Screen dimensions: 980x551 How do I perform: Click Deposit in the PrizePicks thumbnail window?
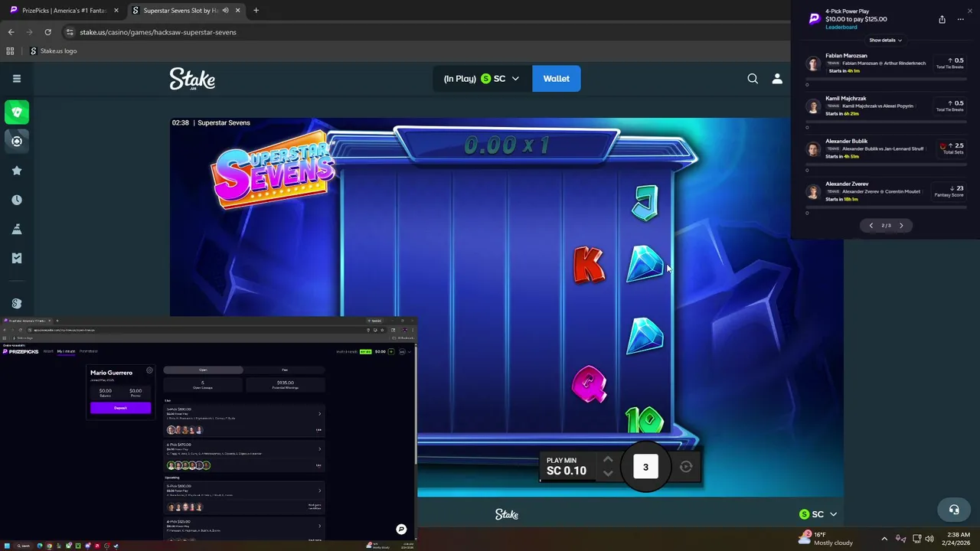coord(120,408)
